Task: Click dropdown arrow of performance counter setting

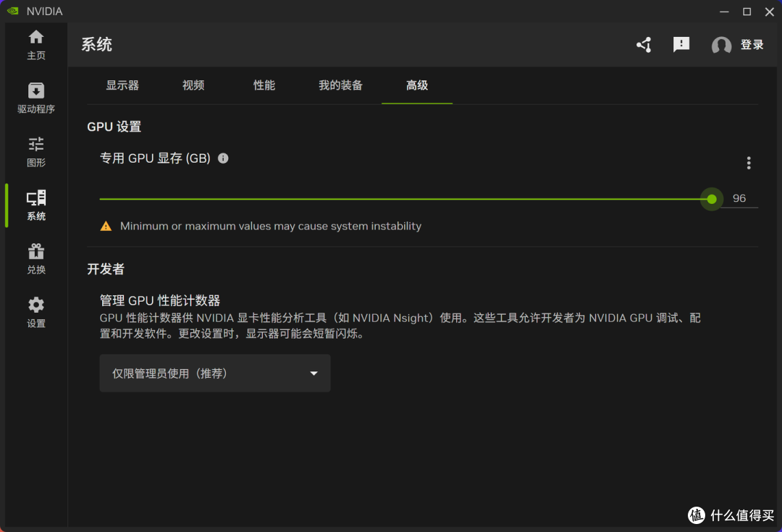Action: tap(314, 373)
